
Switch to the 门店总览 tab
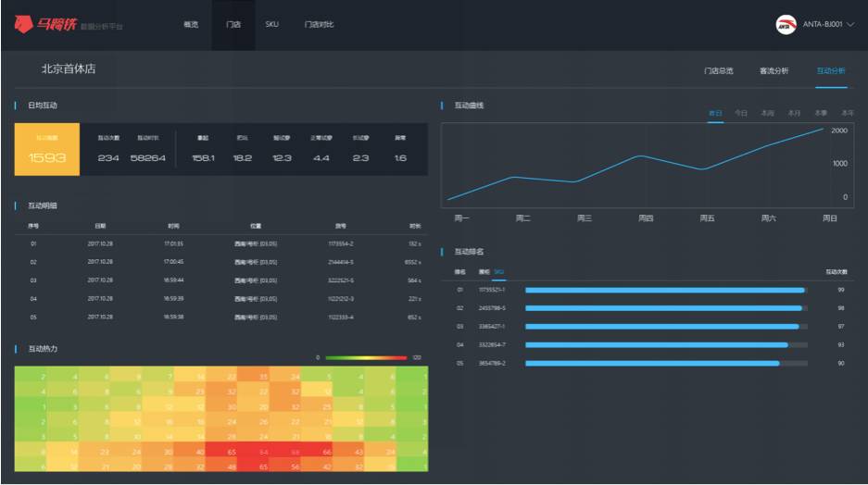click(x=718, y=70)
